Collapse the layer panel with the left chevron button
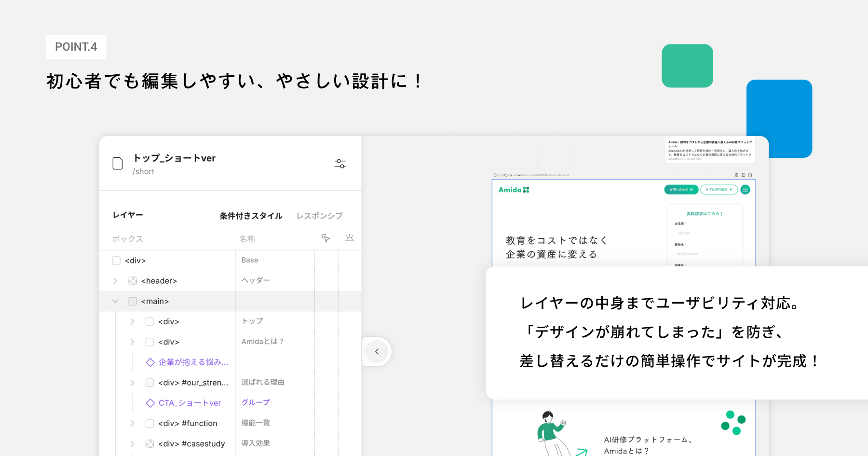868x456 pixels. pos(377,351)
